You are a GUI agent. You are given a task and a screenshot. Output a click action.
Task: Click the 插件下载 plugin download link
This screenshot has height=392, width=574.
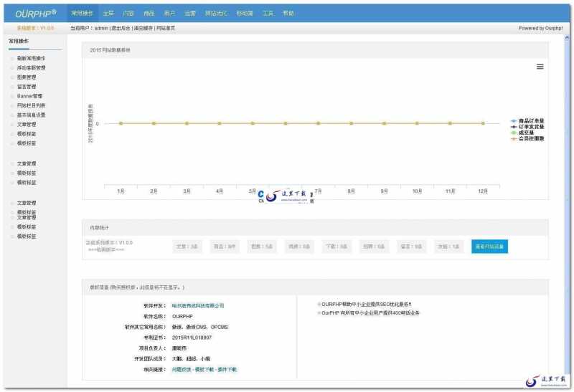pyautogui.click(x=227, y=369)
